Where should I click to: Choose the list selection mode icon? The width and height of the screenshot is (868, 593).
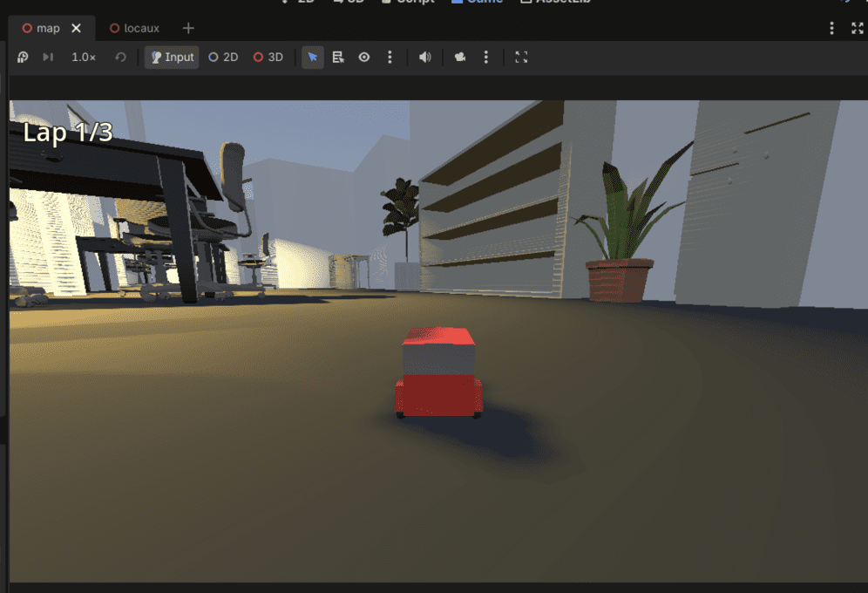click(338, 57)
